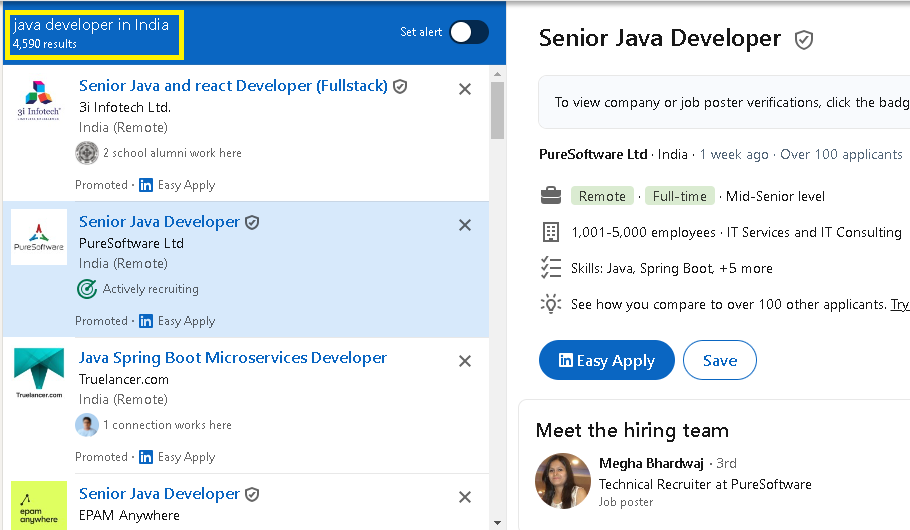Image resolution: width=910 pixels, height=530 pixels.
Task: Click LinkedIn icon in PureSoftware Easy Apply row
Action: point(146,321)
